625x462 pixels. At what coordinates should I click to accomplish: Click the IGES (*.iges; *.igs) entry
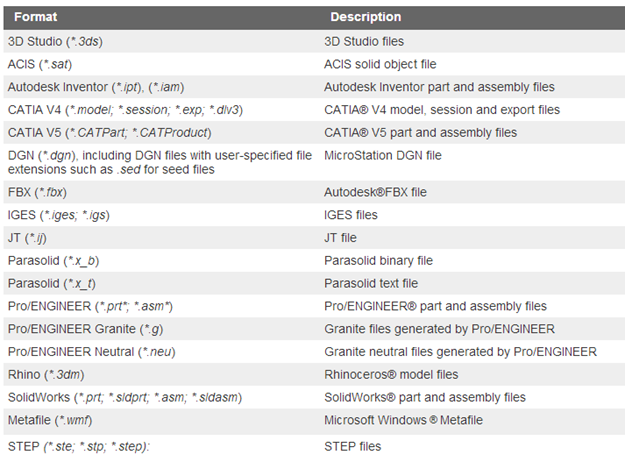pyautogui.click(x=59, y=215)
